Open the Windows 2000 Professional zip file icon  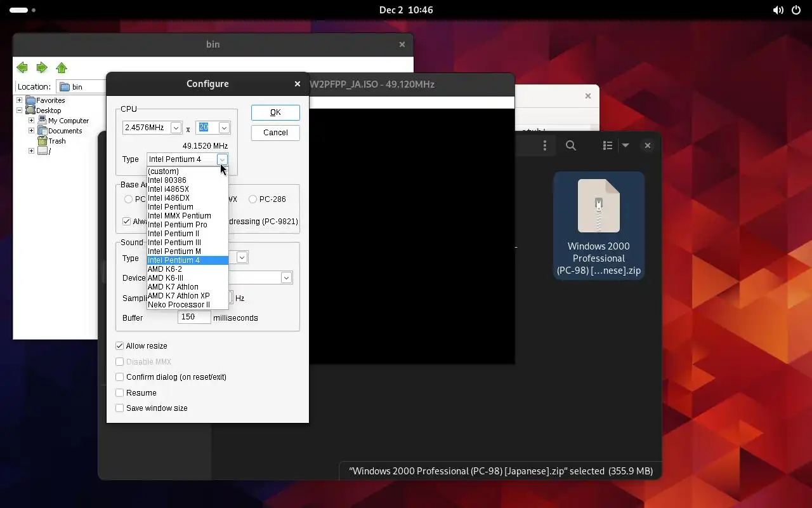click(x=599, y=206)
